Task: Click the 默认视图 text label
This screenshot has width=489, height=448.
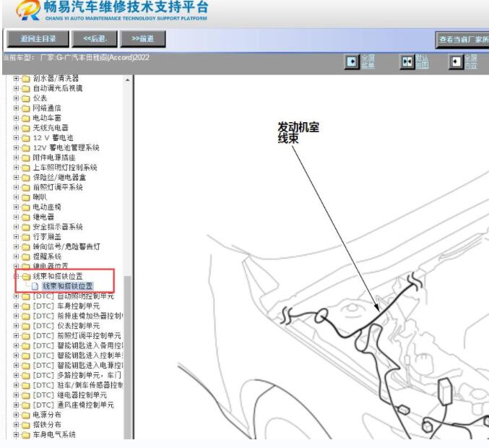Action: pos(422,61)
